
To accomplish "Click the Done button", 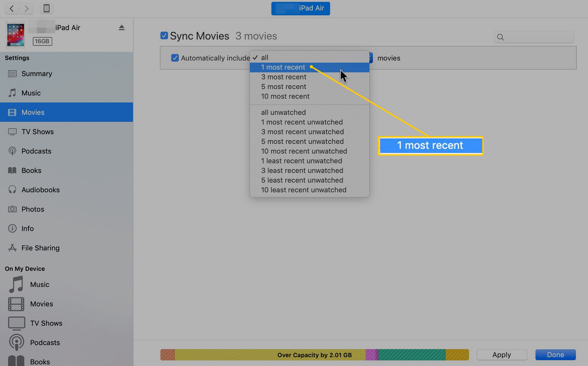I will coord(555,355).
